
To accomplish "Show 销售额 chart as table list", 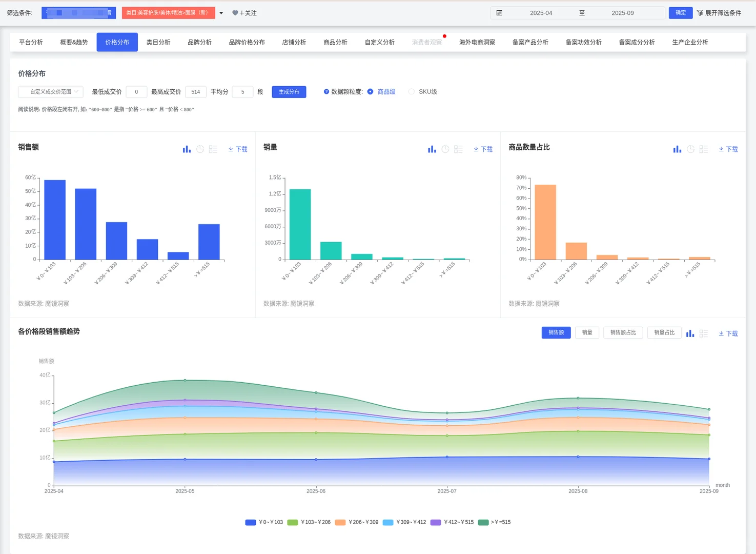I will point(213,149).
